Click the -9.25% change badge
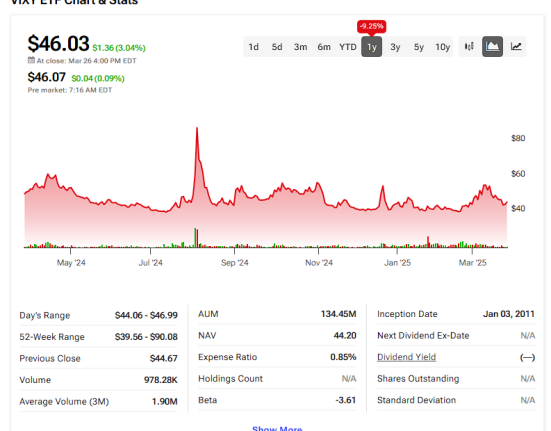This screenshot has width=551, height=431. tap(371, 26)
